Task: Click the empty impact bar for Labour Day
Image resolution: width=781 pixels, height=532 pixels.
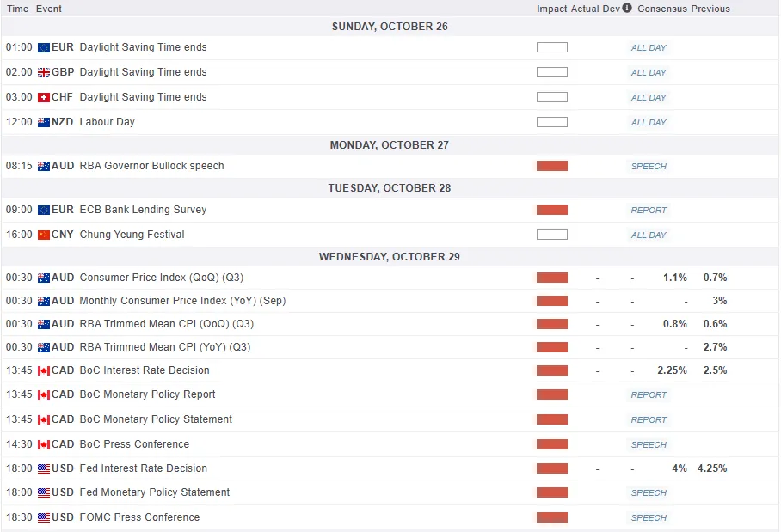Action: [x=552, y=122]
